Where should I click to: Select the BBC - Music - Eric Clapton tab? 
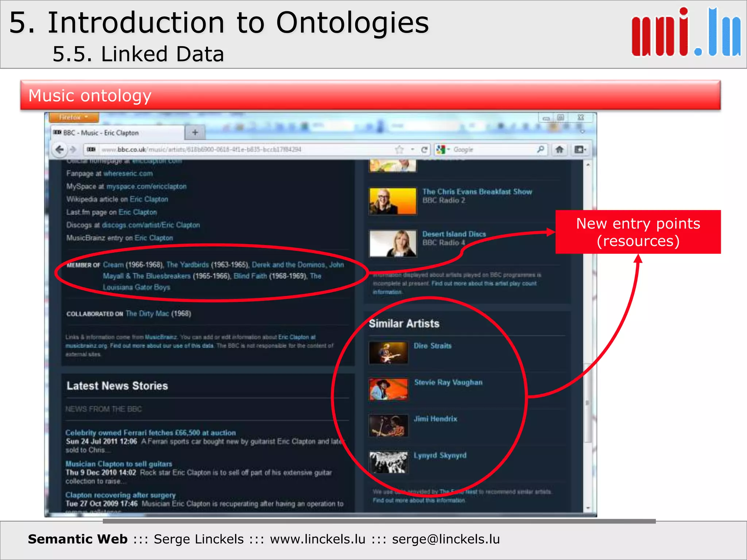[x=117, y=133]
